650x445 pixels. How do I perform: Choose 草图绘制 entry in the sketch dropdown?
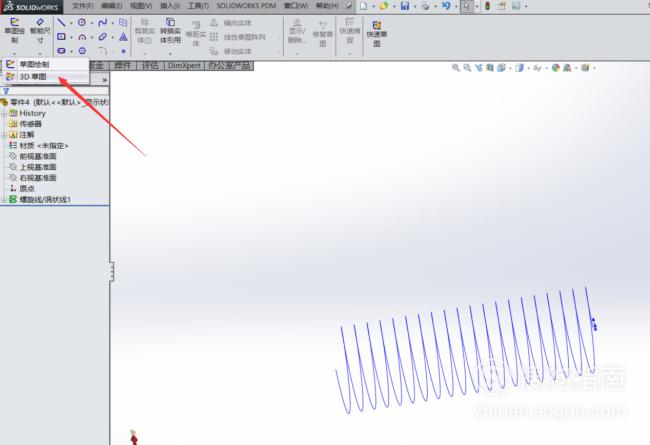click(46, 65)
